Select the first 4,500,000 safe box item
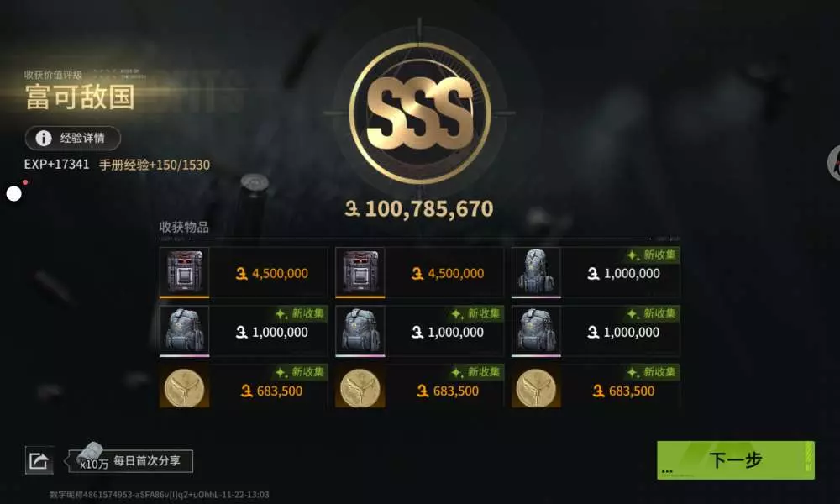840x504 pixels. pos(244,273)
